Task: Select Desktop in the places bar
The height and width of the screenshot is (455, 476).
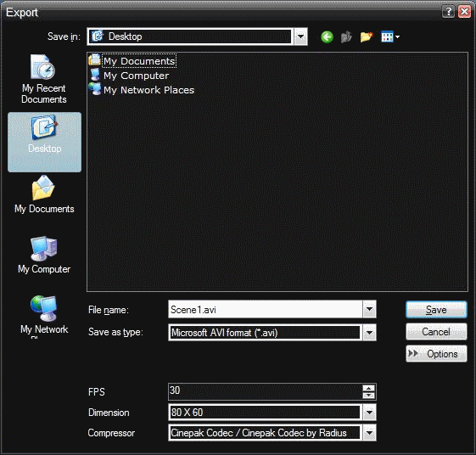Action: tap(45, 142)
